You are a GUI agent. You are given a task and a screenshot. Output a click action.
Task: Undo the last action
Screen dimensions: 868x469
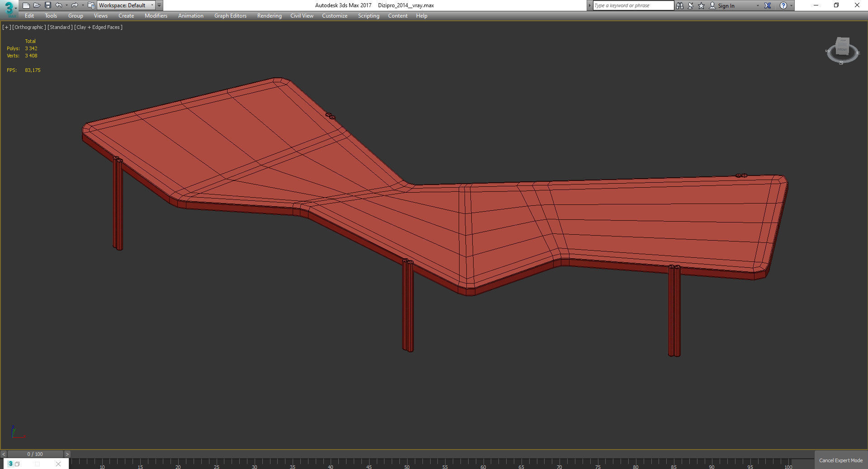(x=59, y=5)
